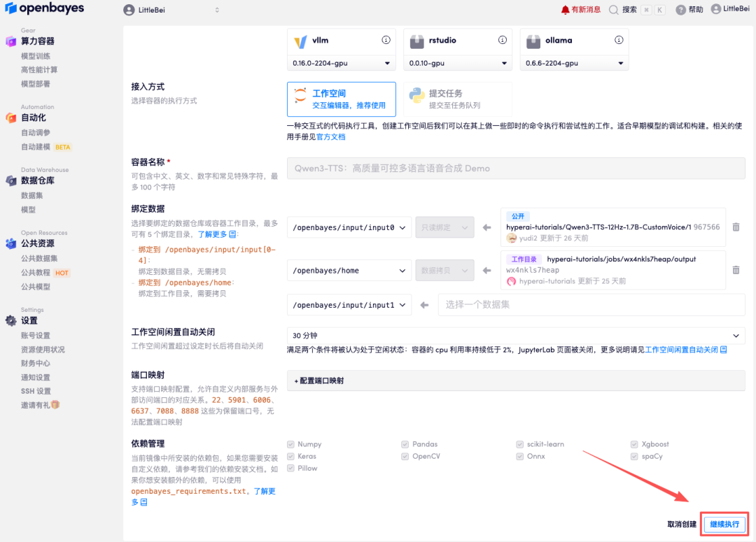Screen dimensions: 756x542
Task: Click the Jupyter icon in 工作空间 card
Action: (300, 95)
